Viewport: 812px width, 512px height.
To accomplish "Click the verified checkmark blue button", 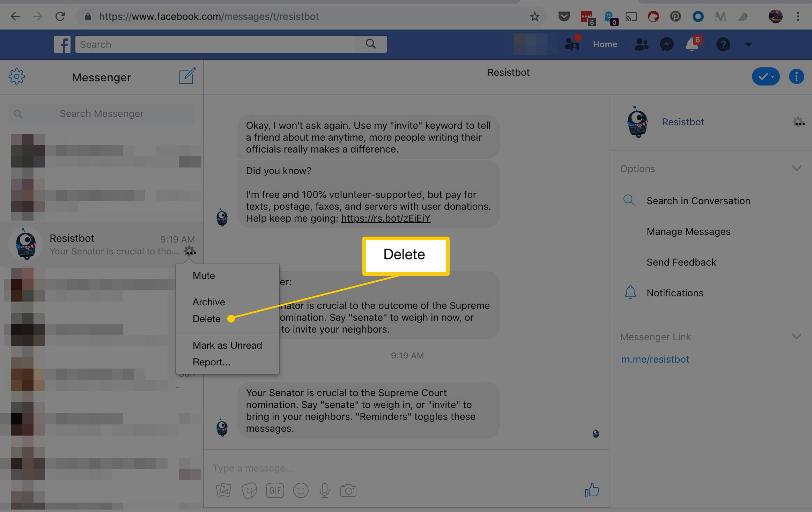I will click(766, 77).
